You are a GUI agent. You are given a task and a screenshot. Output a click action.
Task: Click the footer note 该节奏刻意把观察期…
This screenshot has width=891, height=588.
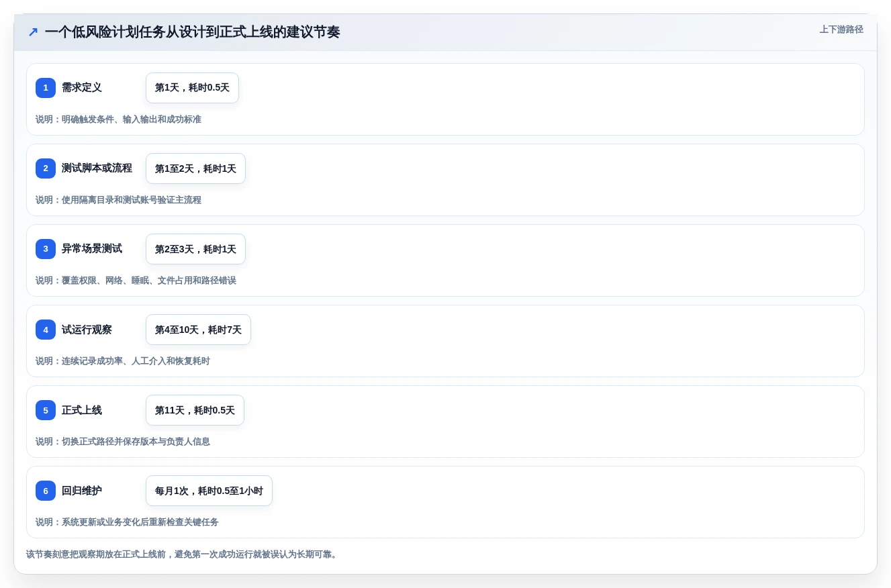pos(183,554)
